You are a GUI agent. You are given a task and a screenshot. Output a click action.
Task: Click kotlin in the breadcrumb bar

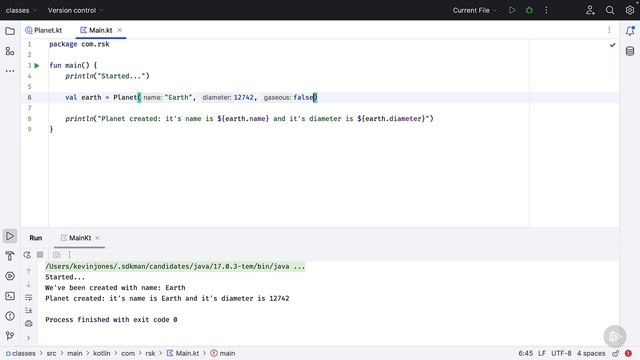point(102,353)
